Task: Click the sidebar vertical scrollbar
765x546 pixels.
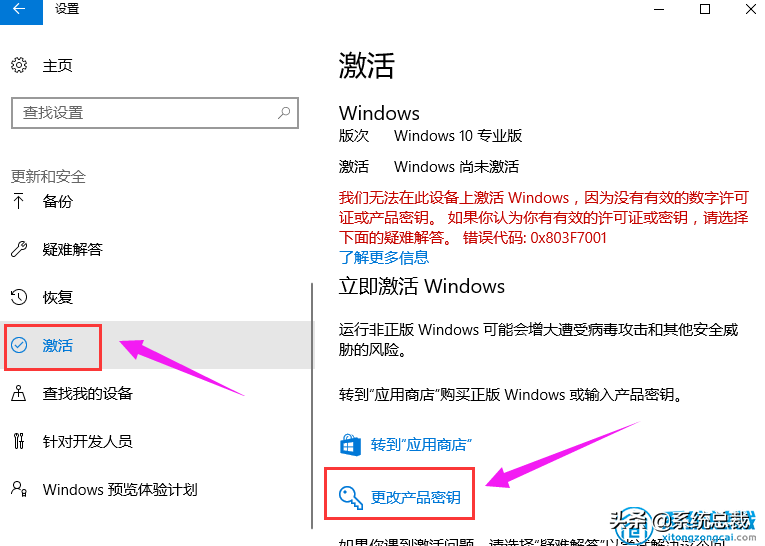Action: coord(312,406)
